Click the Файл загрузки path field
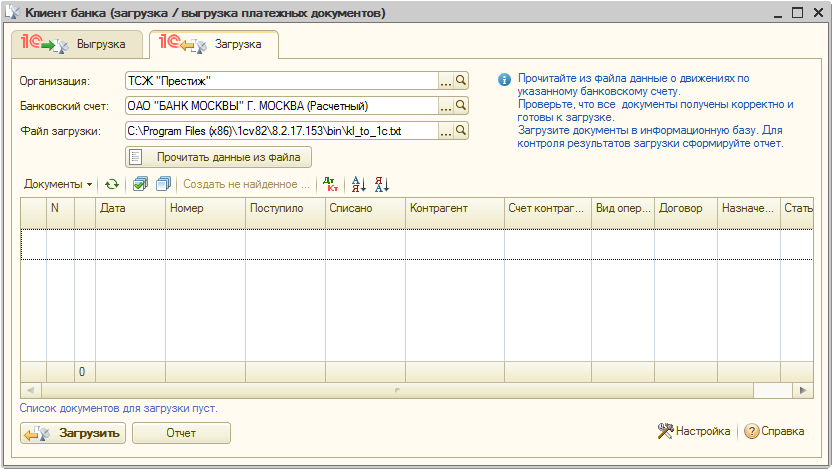This screenshot has height=469, width=832. tap(282, 131)
